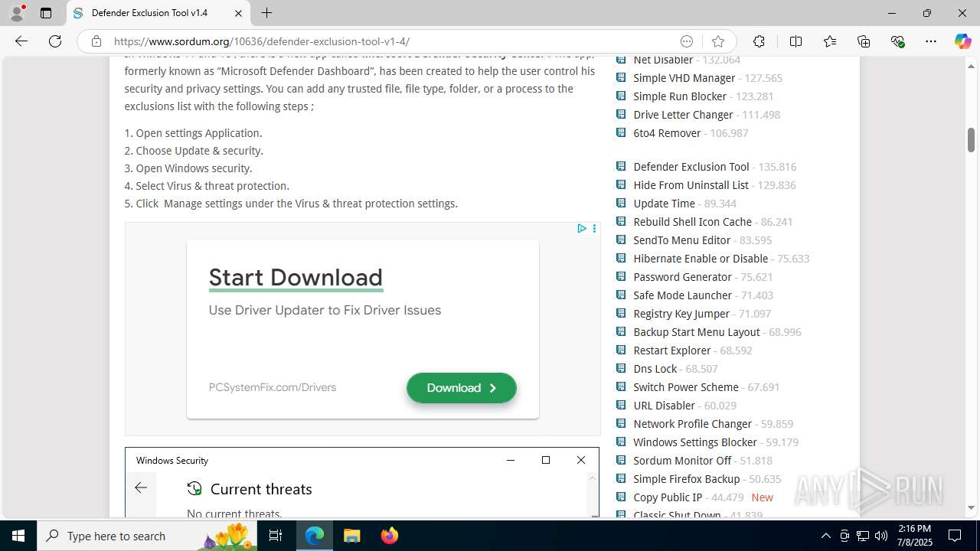Open the Simple Firefox Backup link
Image resolution: width=980 pixels, height=551 pixels.
click(x=686, y=479)
